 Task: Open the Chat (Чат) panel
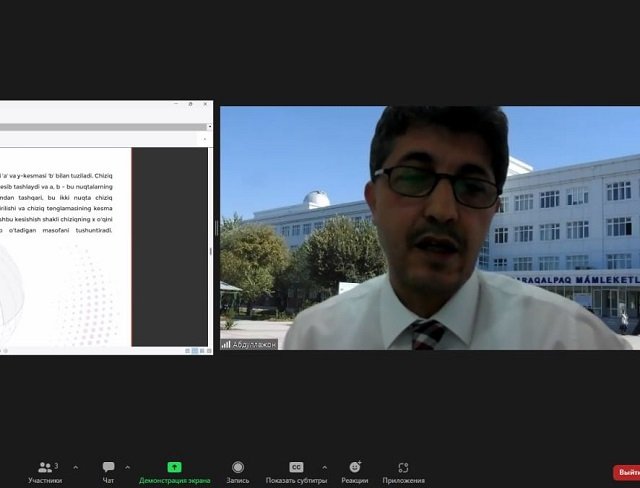click(108, 471)
